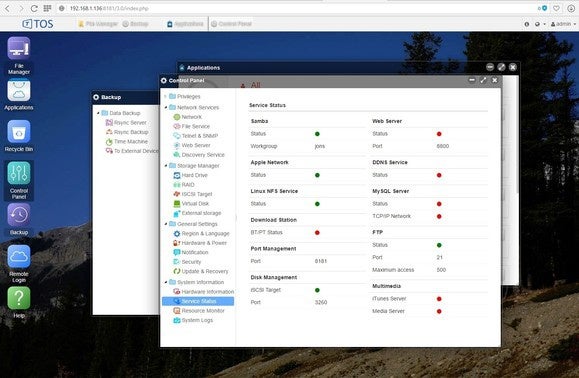Collapse the Storage Manager folder
The width and height of the screenshot is (579, 378).
165,166
